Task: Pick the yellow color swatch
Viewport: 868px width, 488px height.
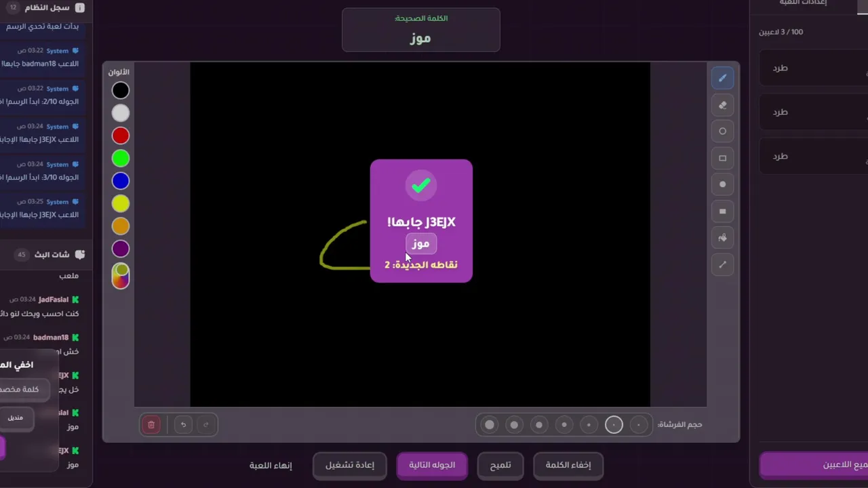Action: tap(121, 203)
